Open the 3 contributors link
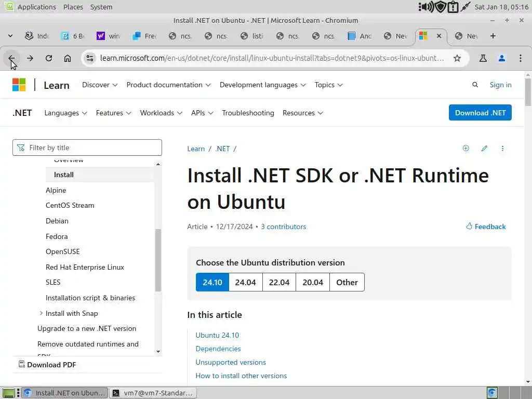532x399 pixels. coord(283,227)
